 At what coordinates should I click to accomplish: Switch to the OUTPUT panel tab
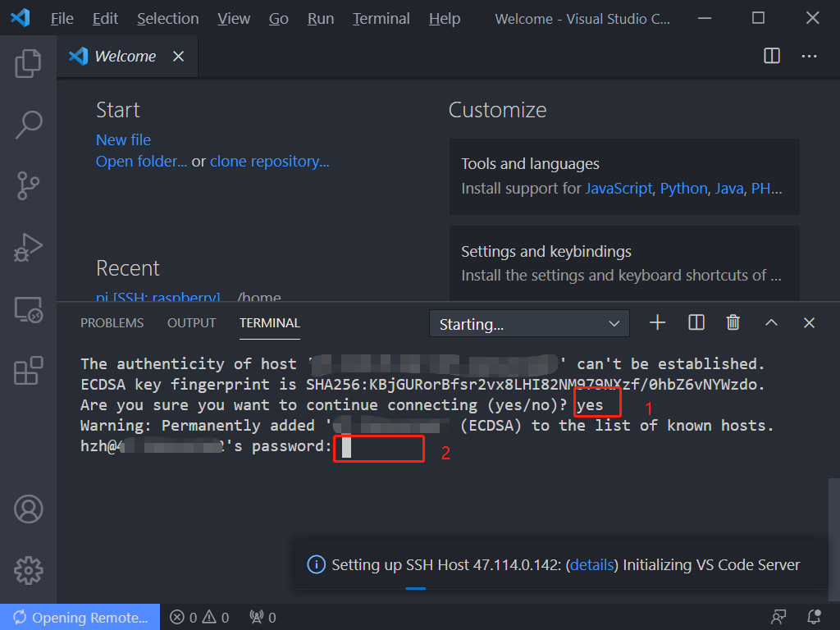(x=191, y=323)
